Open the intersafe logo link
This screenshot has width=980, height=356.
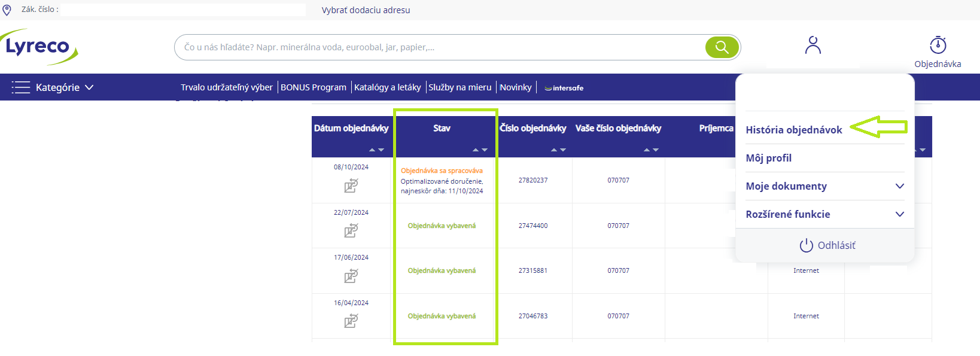[564, 88]
